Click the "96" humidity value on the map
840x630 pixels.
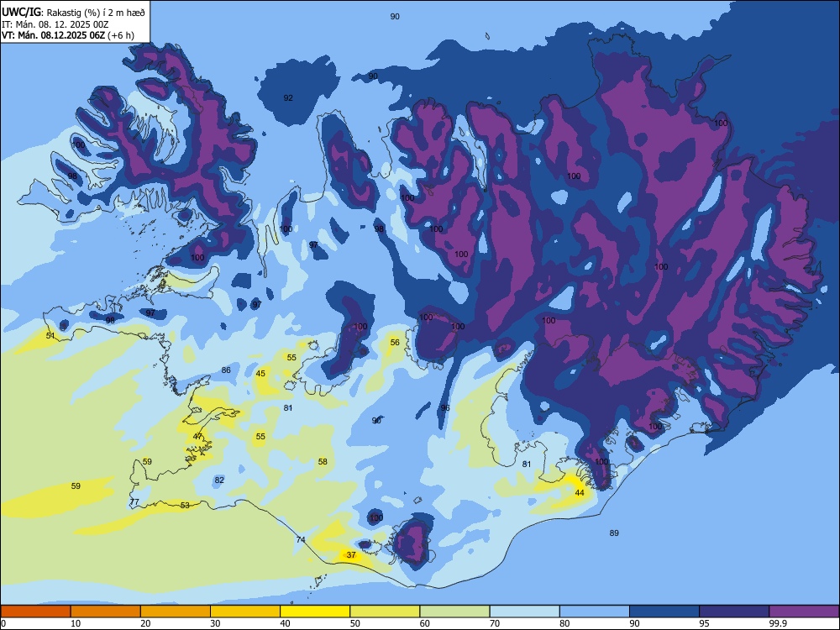pos(445,407)
